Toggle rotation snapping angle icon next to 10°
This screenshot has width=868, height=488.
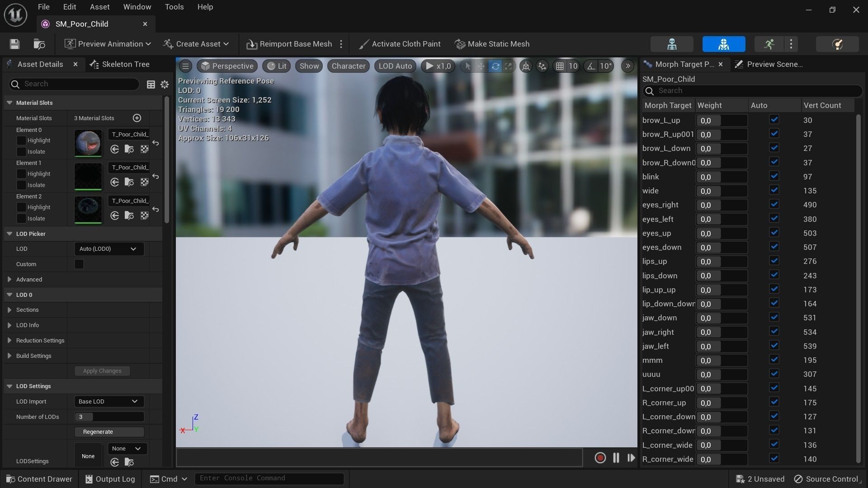(x=591, y=66)
